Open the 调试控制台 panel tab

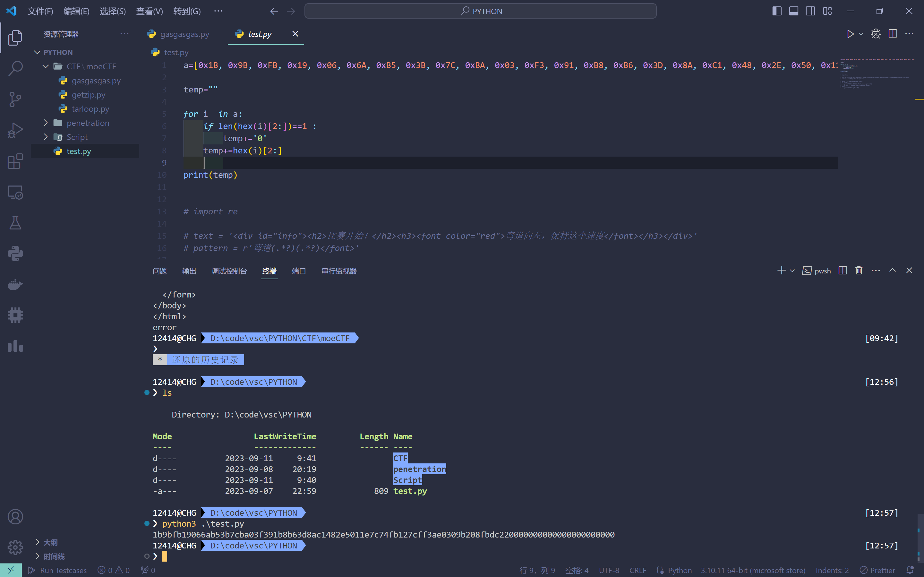tap(229, 271)
